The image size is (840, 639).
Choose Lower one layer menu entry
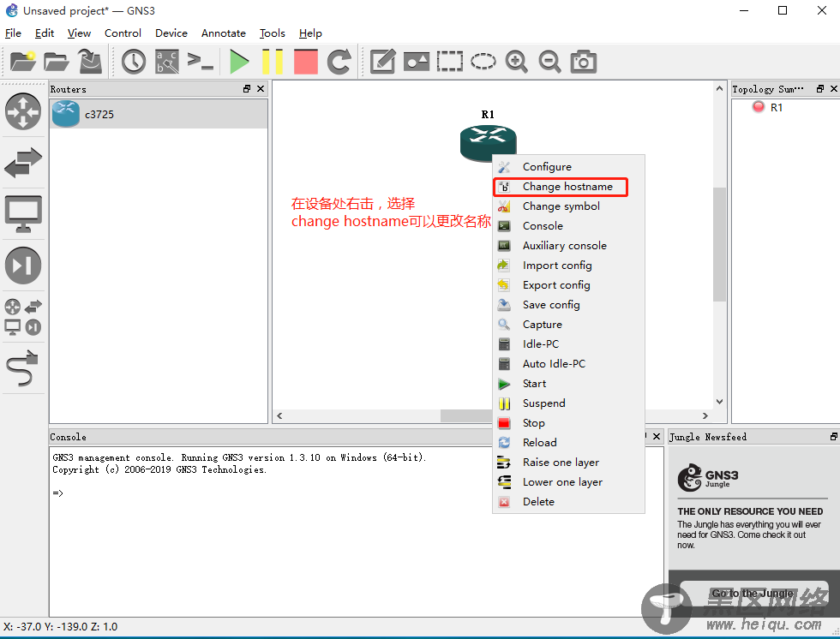click(x=568, y=482)
